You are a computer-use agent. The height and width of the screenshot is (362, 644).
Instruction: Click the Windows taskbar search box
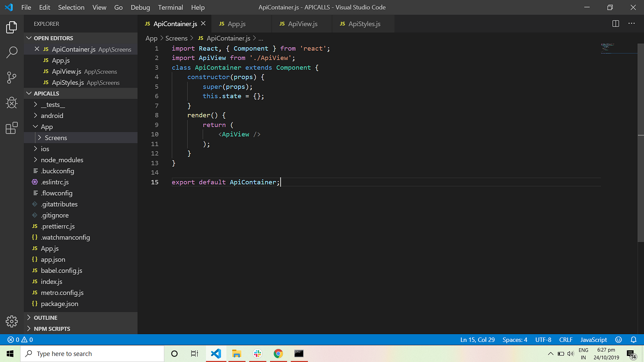tap(92, 354)
